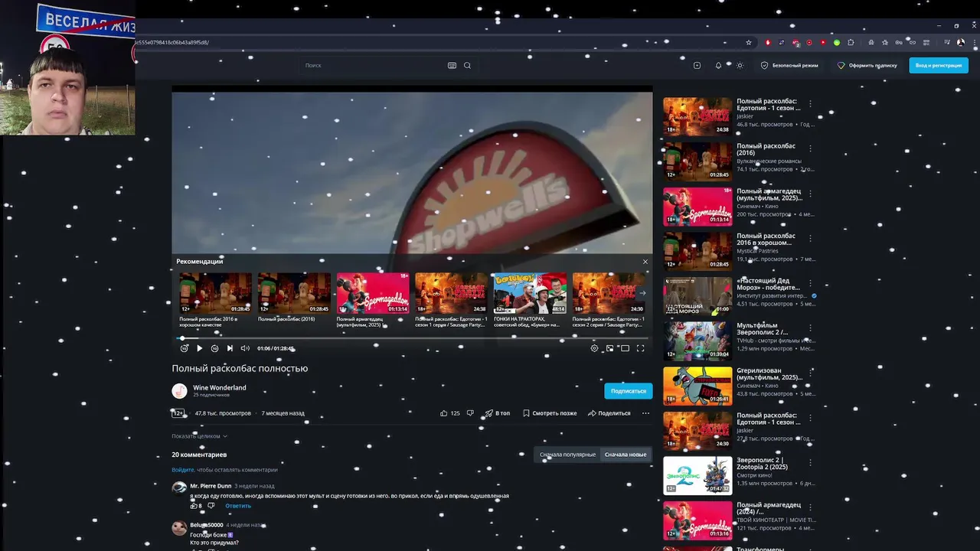
Task: Open the notifications bell
Action: [x=718, y=65]
